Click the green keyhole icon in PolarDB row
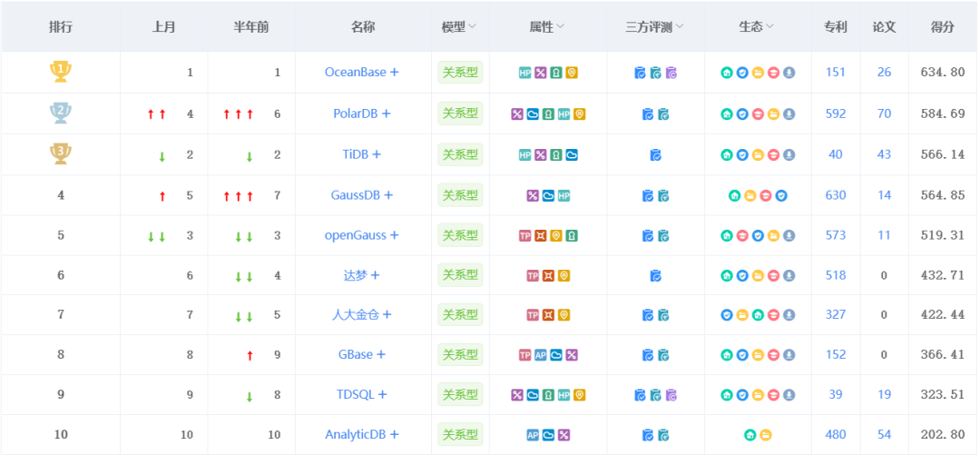The width and height of the screenshot is (980, 455). pos(548,114)
